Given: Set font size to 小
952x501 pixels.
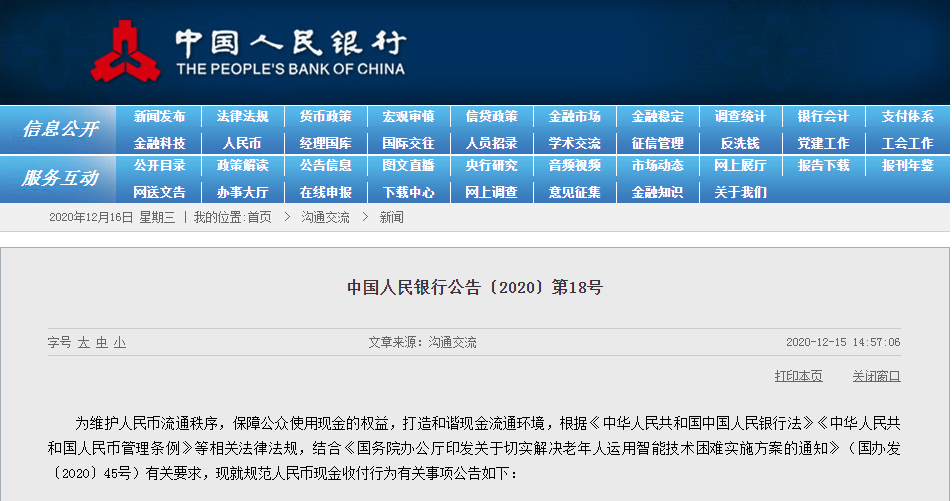Looking at the screenshot, I should [120, 343].
